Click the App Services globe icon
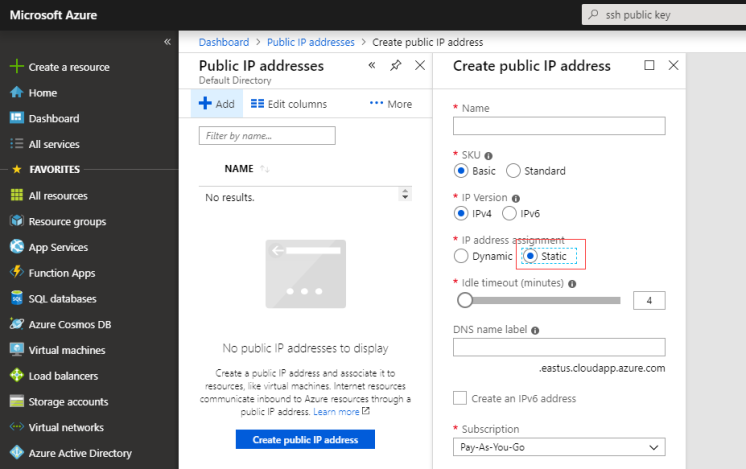 point(17,246)
